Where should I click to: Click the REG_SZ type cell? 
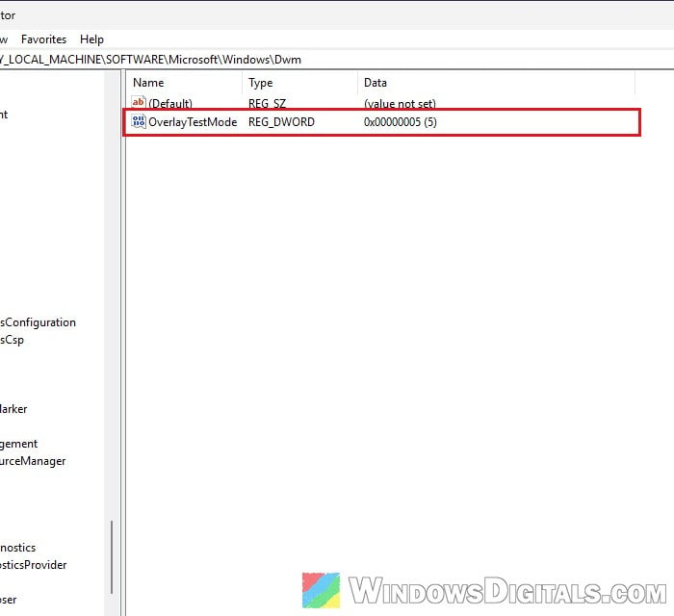267,104
